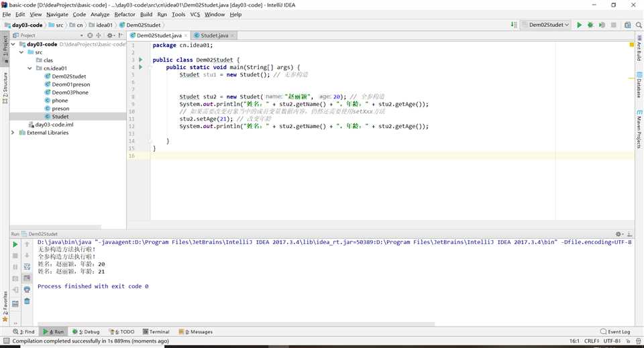Viewport: 644px width, 348px height.
Task: Open Run panel settings gear
Action: pyautogui.click(x=619, y=234)
